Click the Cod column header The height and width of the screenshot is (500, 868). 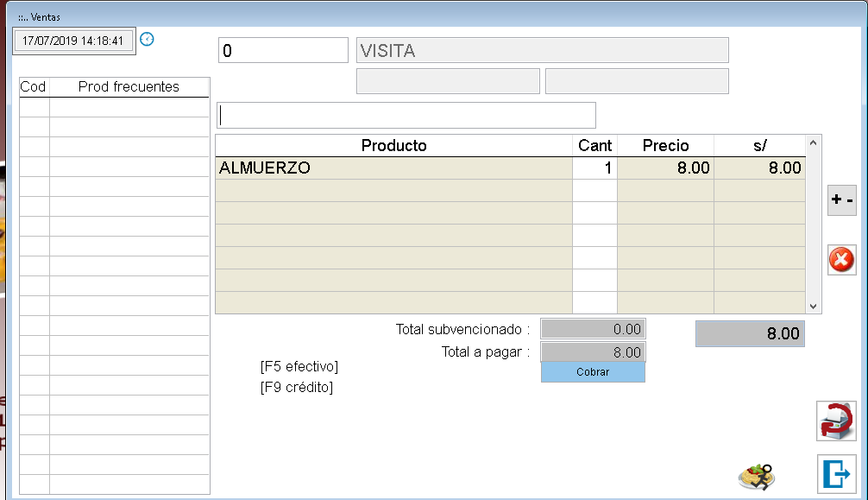click(34, 86)
